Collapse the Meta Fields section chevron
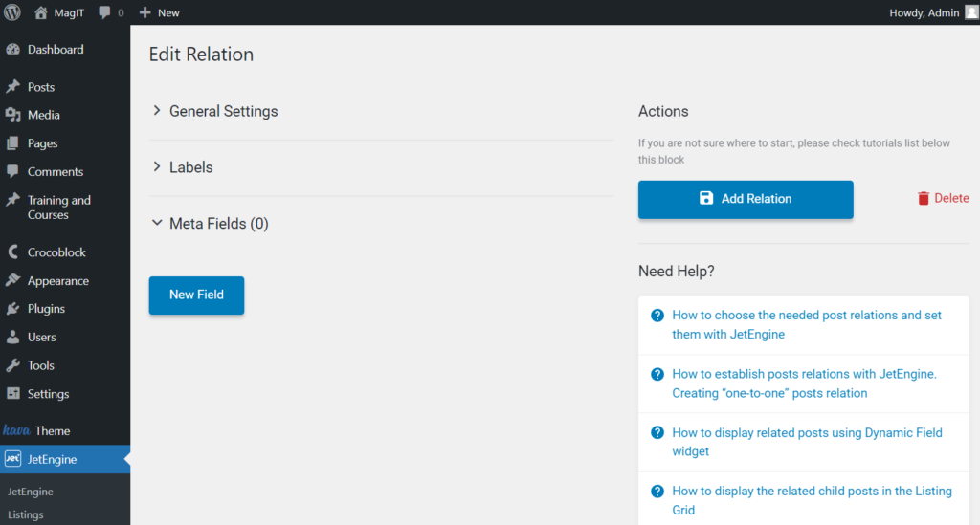This screenshot has height=525, width=980. 157,223
